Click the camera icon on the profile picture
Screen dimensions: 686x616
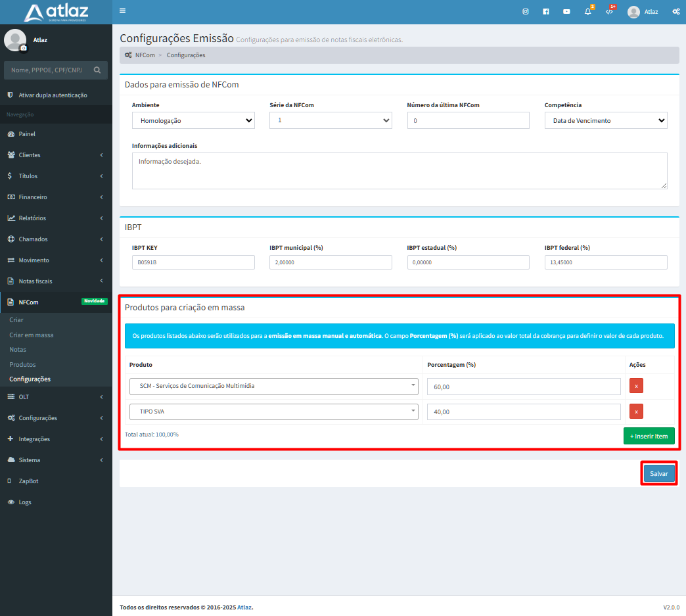(x=24, y=49)
